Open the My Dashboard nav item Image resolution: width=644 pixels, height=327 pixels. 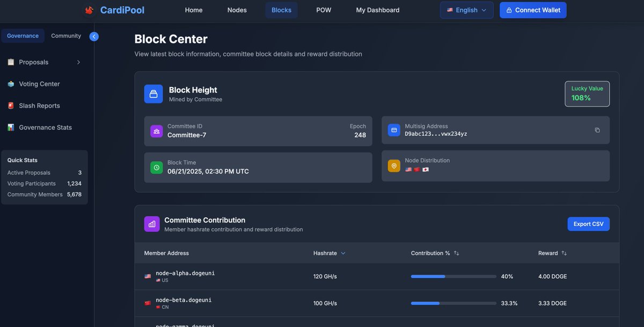click(x=378, y=10)
